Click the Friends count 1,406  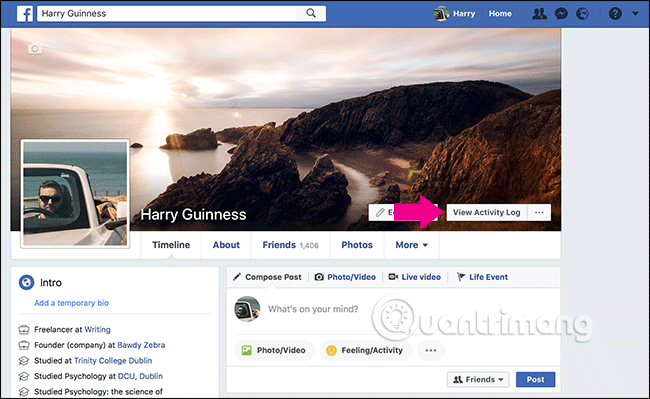coord(309,245)
